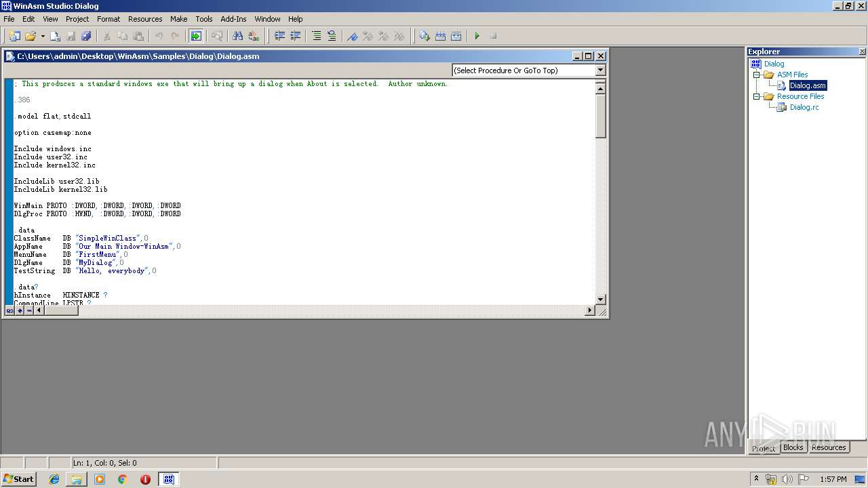Viewport: 868px width, 488px height.
Task: Maximize the Dialog.asm editor window
Action: pos(588,56)
